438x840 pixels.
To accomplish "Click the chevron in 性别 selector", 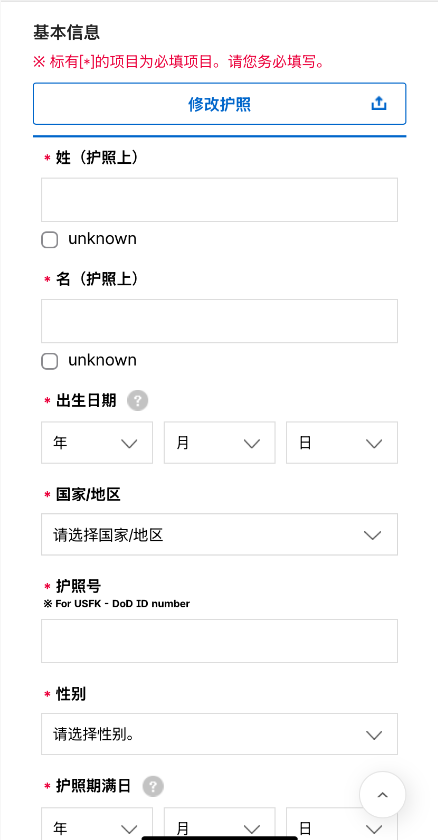I will tap(373, 734).
